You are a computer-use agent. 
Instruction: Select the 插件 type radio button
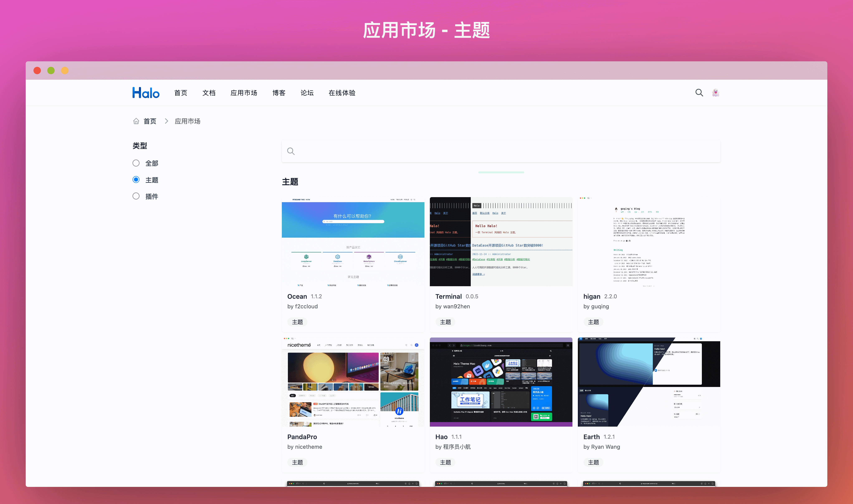tap(136, 196)
